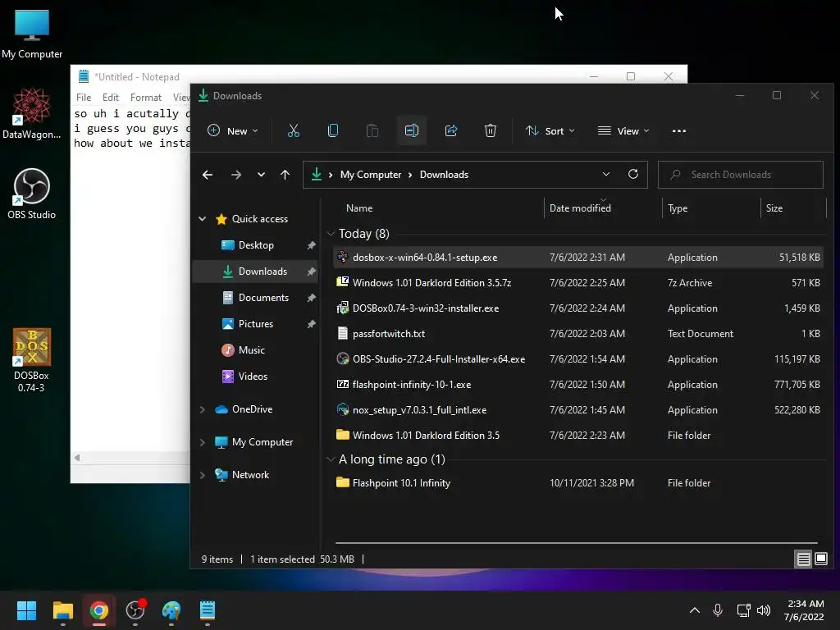Select Desktop in Quick access

coord(255,244)
